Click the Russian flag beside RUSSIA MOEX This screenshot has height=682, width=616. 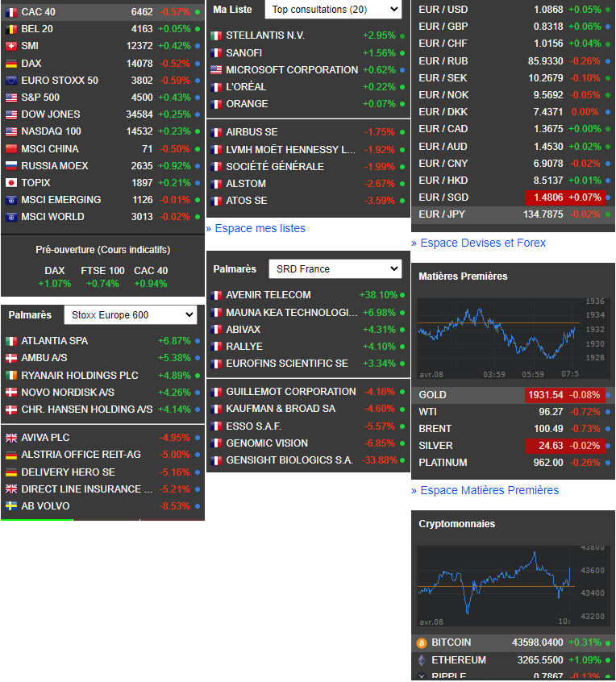point(10,166)
